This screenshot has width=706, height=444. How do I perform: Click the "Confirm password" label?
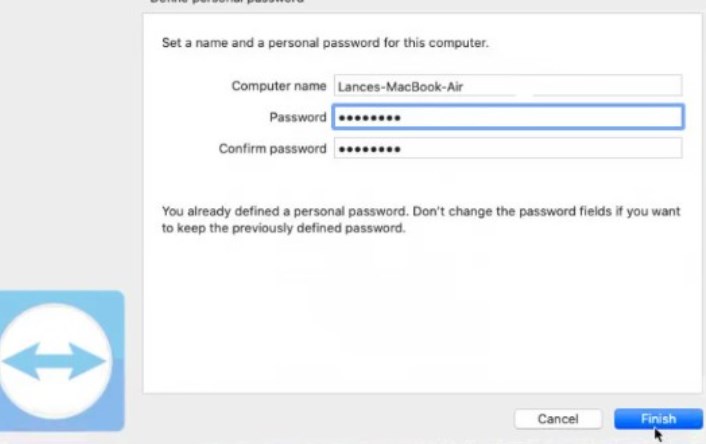[273, 149]
